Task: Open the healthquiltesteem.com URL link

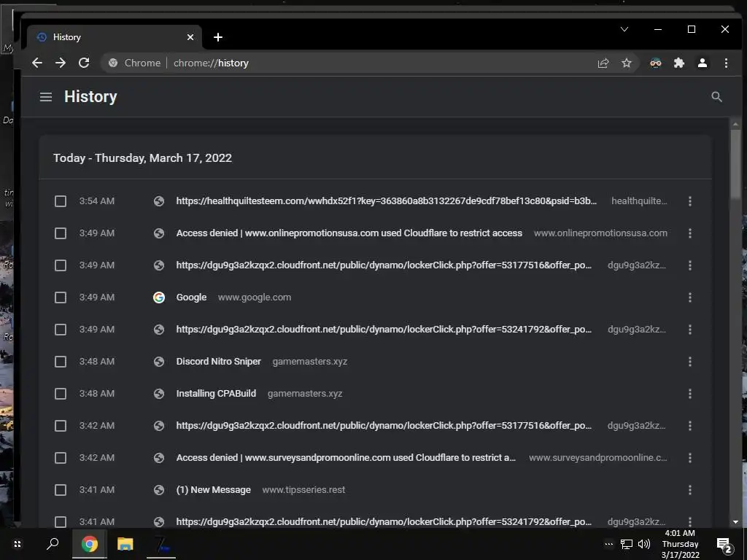Action: 387,201
